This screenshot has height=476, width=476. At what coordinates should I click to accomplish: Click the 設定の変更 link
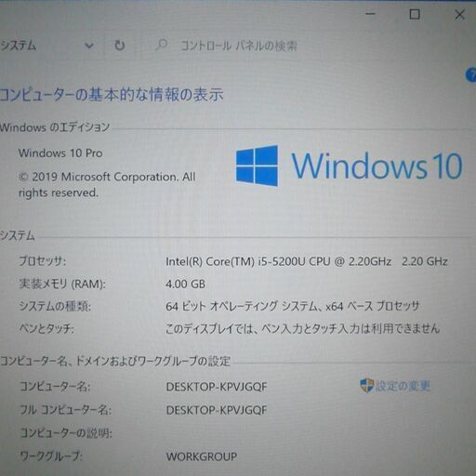click(403, 386)
